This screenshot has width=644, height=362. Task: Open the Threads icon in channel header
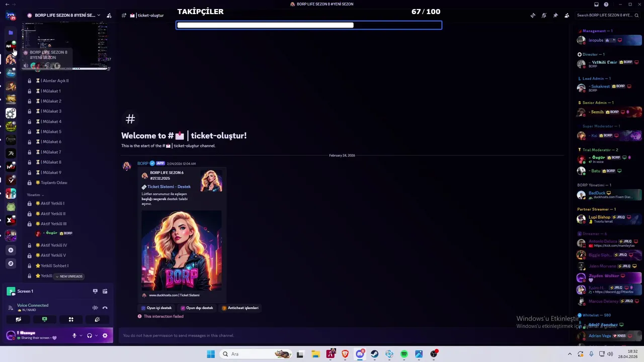tap(533, 16)
